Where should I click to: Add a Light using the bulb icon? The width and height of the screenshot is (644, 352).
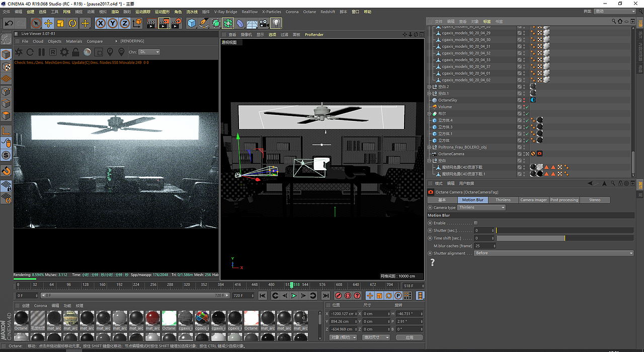click(276, 23)
